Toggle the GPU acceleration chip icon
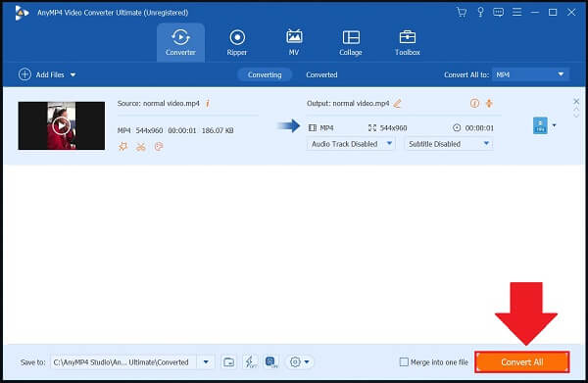This screenshot has height=383, width=588. [271, 362]
